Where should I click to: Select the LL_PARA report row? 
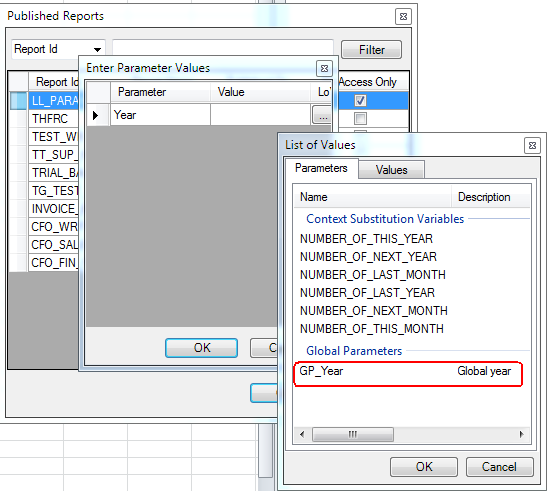pyautogui.click(x=54, y=101)
